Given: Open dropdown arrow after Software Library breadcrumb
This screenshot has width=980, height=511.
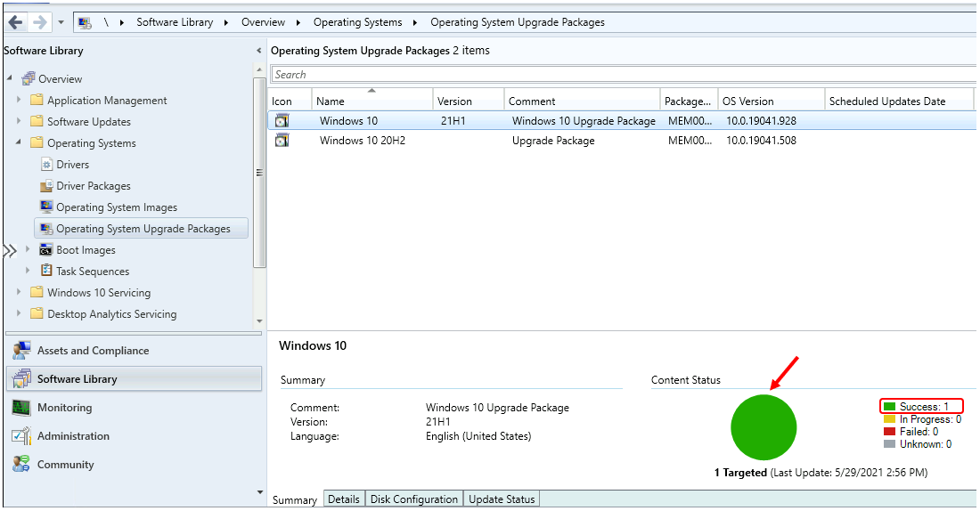Looking at the screenshot, I should 226,22.
